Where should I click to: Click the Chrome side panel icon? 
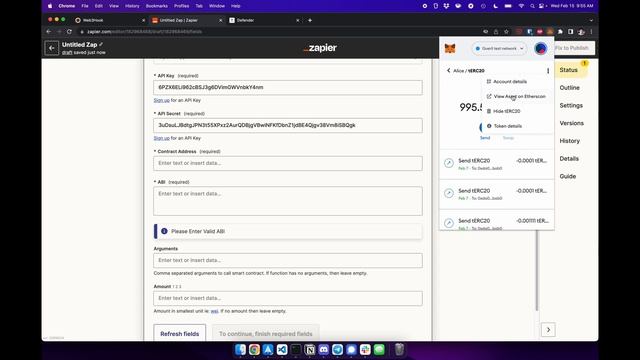coord(570,31)
